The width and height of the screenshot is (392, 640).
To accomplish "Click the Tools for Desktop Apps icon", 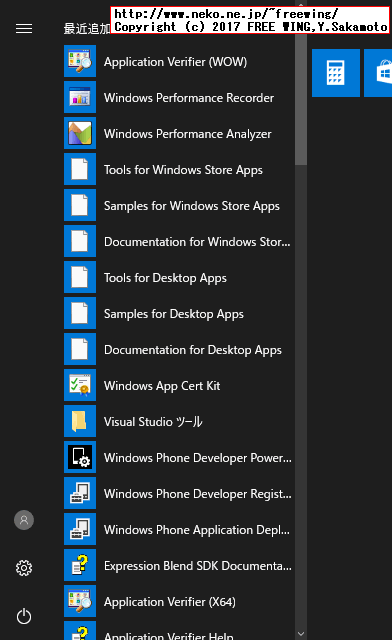I will [x=80, y=277].
